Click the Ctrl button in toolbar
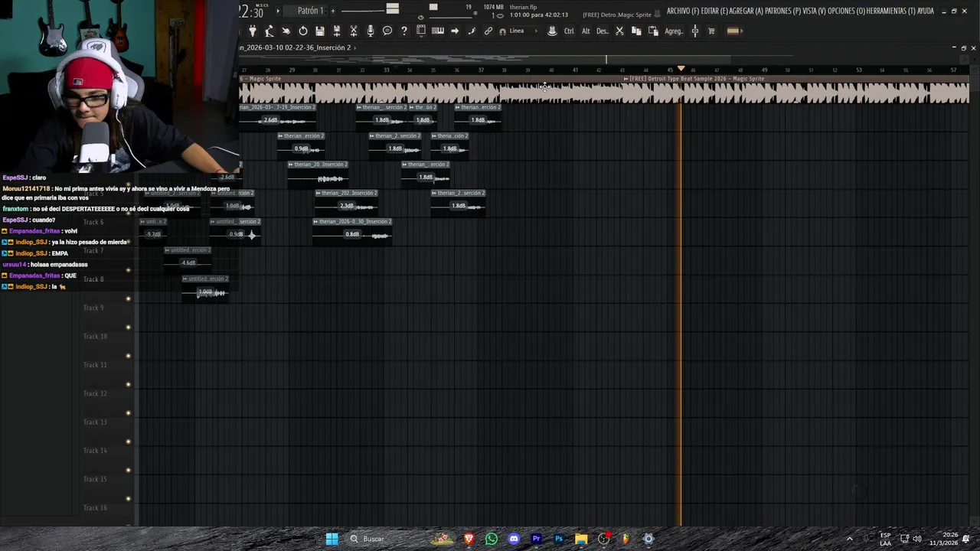Screen dimensions: 980x551 [x=569, y=31]
